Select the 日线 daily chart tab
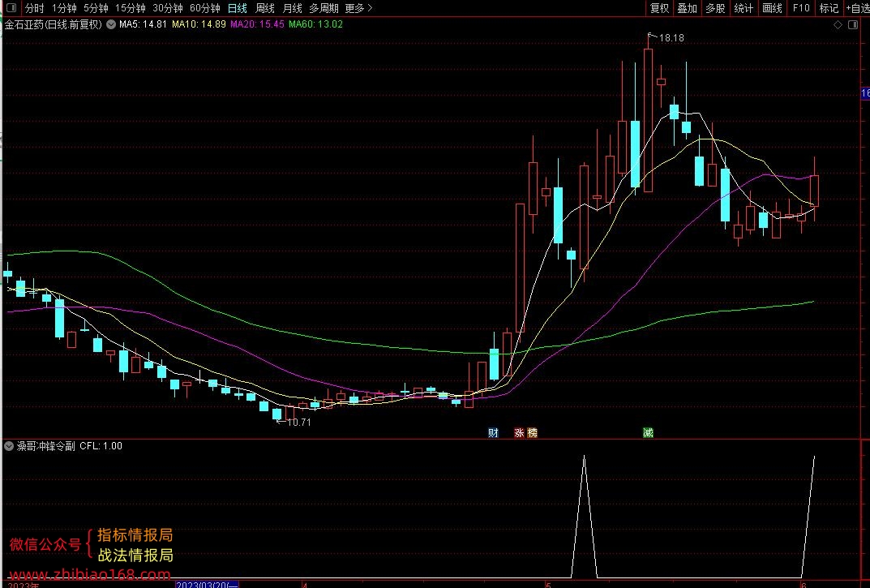The image size is (870, 588). tap(238, 8)
